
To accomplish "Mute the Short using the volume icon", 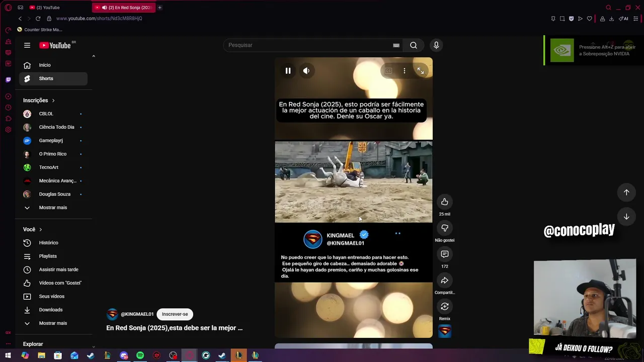I will click(306, 71).
